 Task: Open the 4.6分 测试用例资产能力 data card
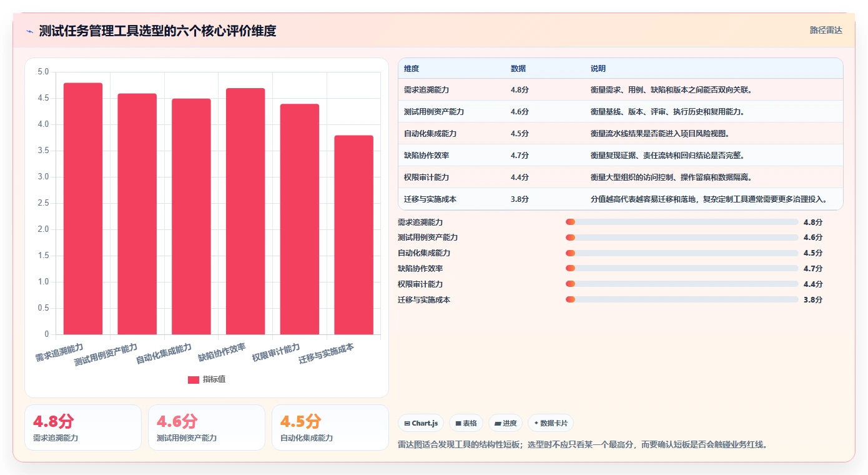pyautogui.click(x=207, y=427)
